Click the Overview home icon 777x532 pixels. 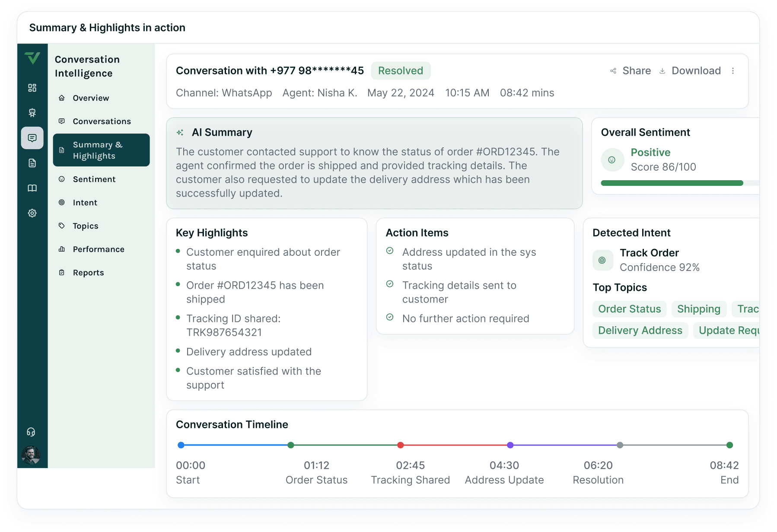pos(62,98)
